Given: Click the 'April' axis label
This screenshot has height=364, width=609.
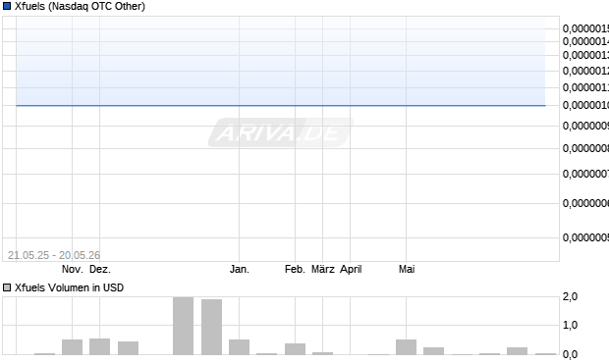Looking at the screenshot, I should click(351, 269).
